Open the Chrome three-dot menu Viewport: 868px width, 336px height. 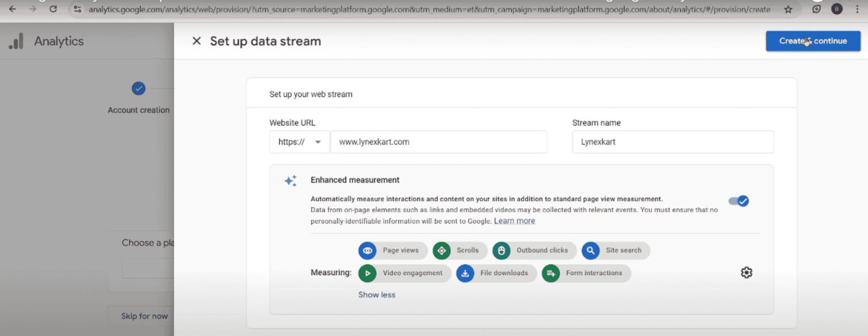[x=857, y=9]
